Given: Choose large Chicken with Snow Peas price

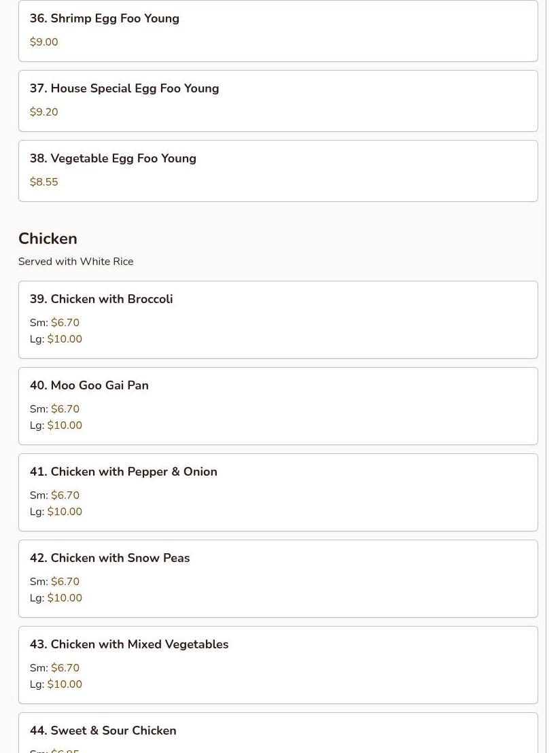Looking at the screenshot, I should pyautogui.click(x=64, y=598).
